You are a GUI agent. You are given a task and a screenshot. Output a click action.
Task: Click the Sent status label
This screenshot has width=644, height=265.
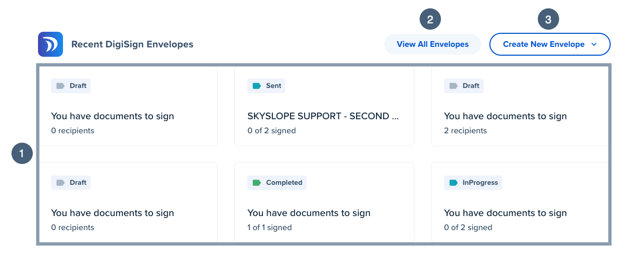click(273, 86)
